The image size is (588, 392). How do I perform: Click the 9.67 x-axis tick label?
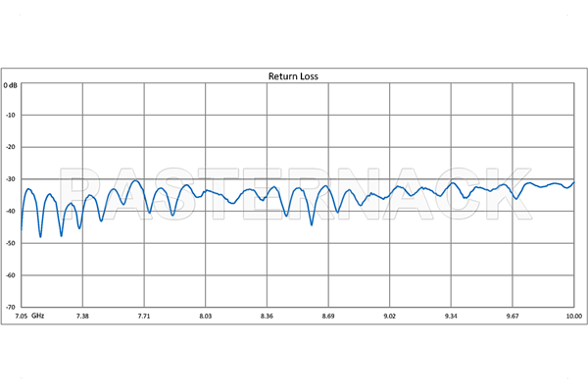[513, 317]
